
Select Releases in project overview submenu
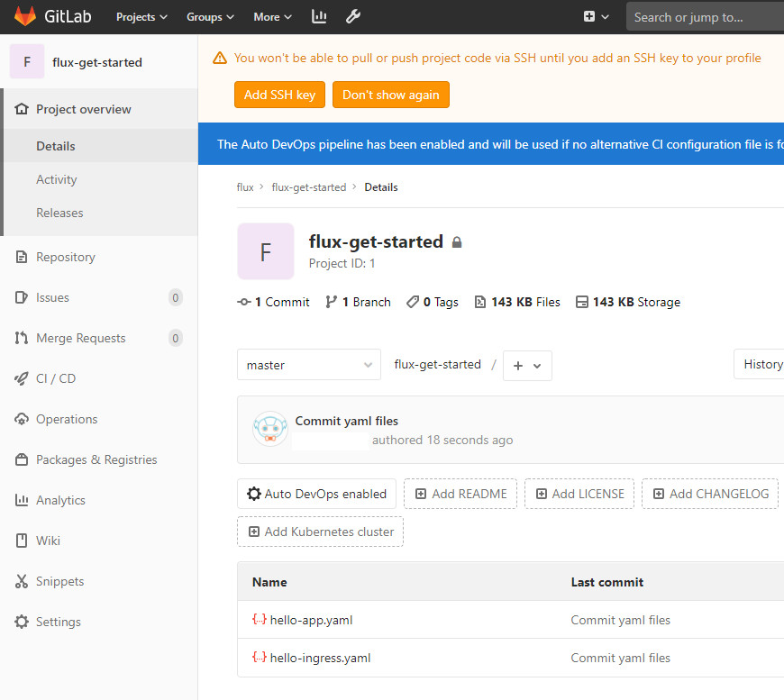pyautogui.click(x=59, y=213)
